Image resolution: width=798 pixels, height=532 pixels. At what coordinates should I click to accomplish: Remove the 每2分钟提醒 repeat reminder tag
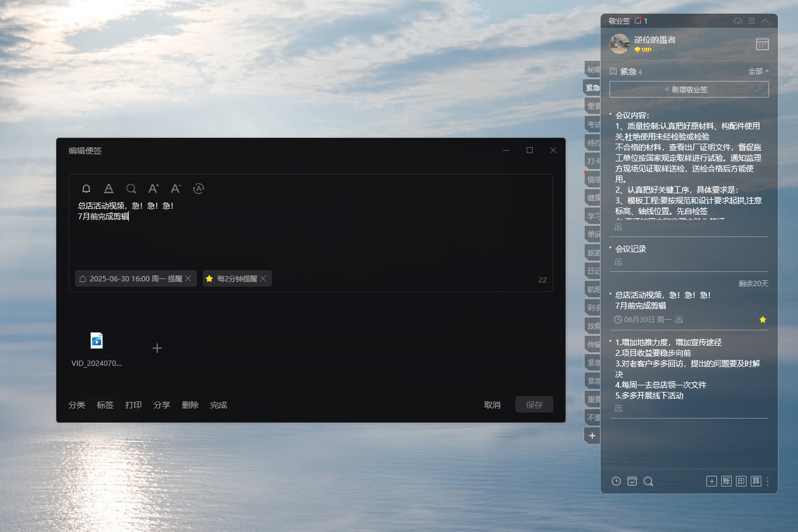(263, 278)
